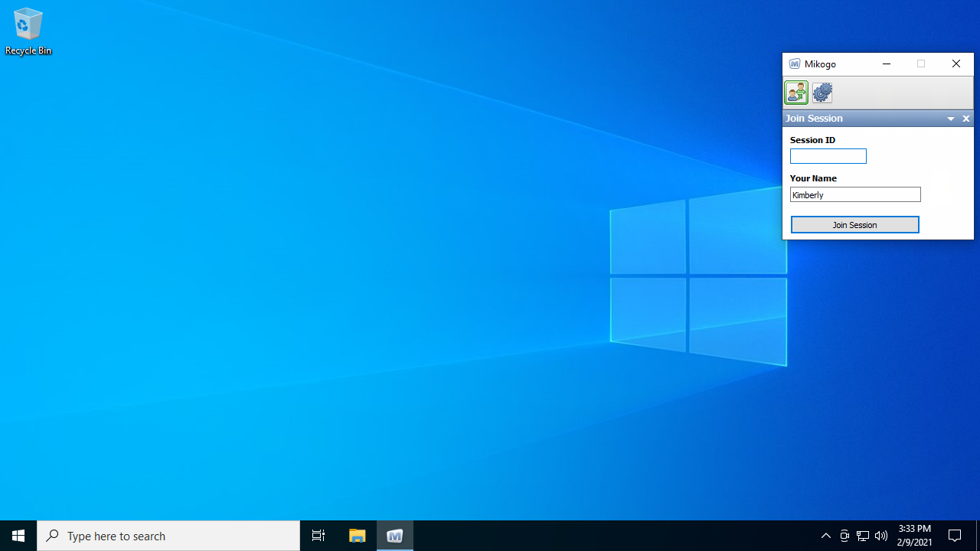Click the Mikogo logo in the title bar
This screenshot has width=980, height=551.
pos(795,64)
